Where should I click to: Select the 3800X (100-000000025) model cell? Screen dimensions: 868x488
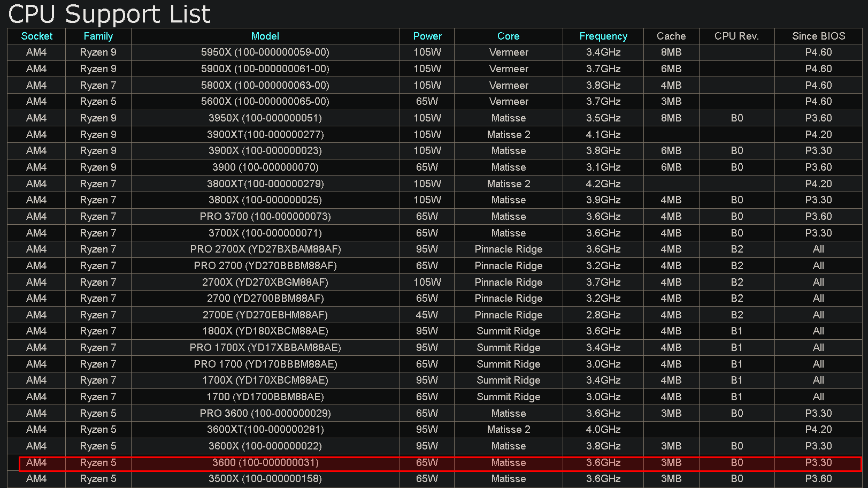265,200
